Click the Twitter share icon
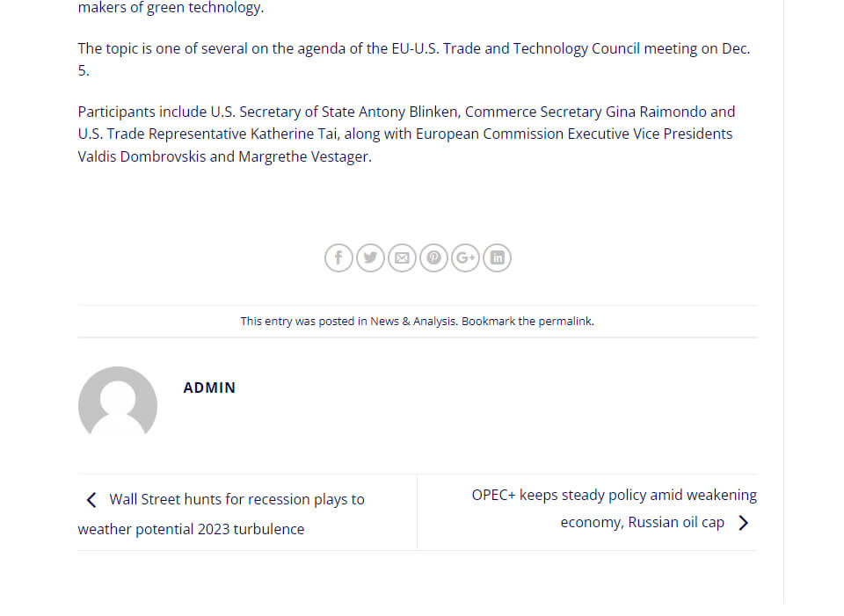 coord(370,257)
